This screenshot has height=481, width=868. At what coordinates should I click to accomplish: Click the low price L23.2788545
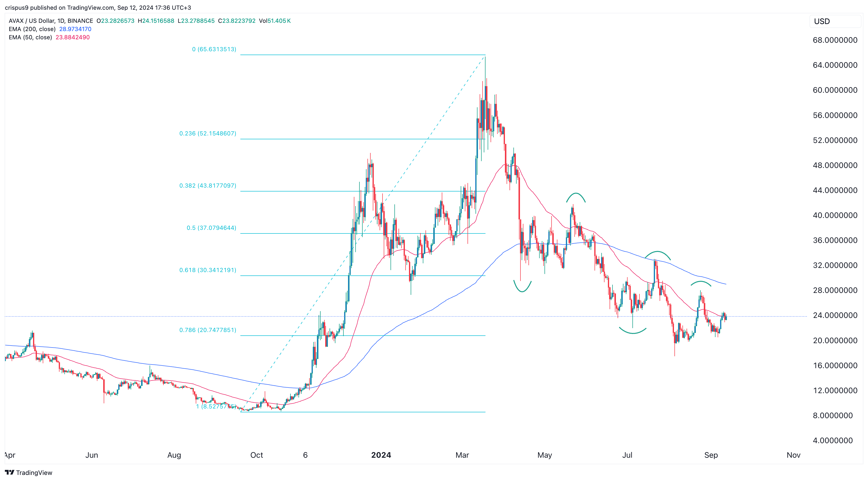click(196, 21)
